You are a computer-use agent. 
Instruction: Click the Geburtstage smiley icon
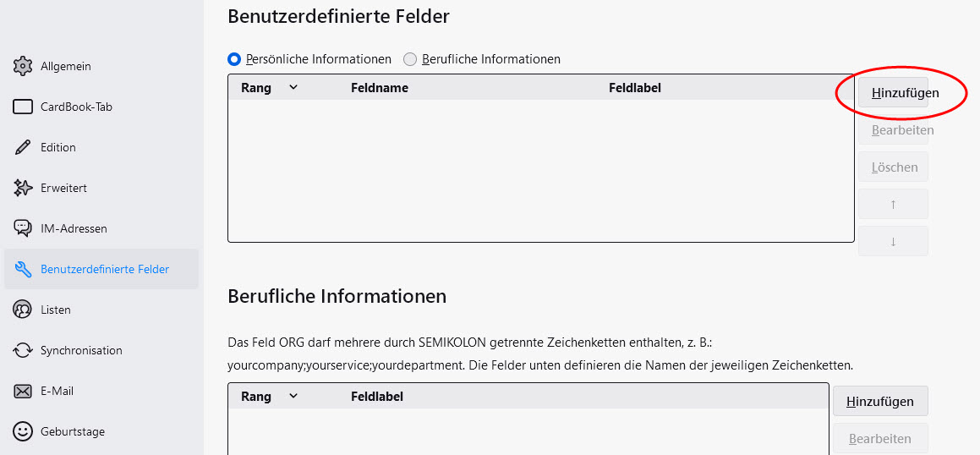(23, 431)
